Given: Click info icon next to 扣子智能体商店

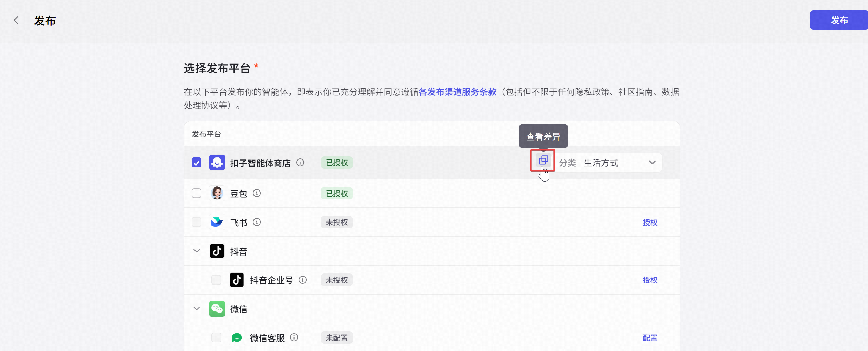Looking at the screenshot, I should click(x=300, y=163).
